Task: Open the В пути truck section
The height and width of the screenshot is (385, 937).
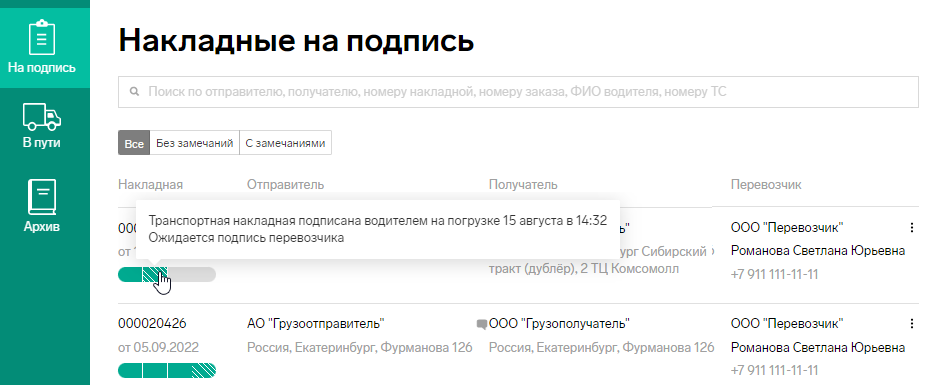Action: tap(42, 126)
